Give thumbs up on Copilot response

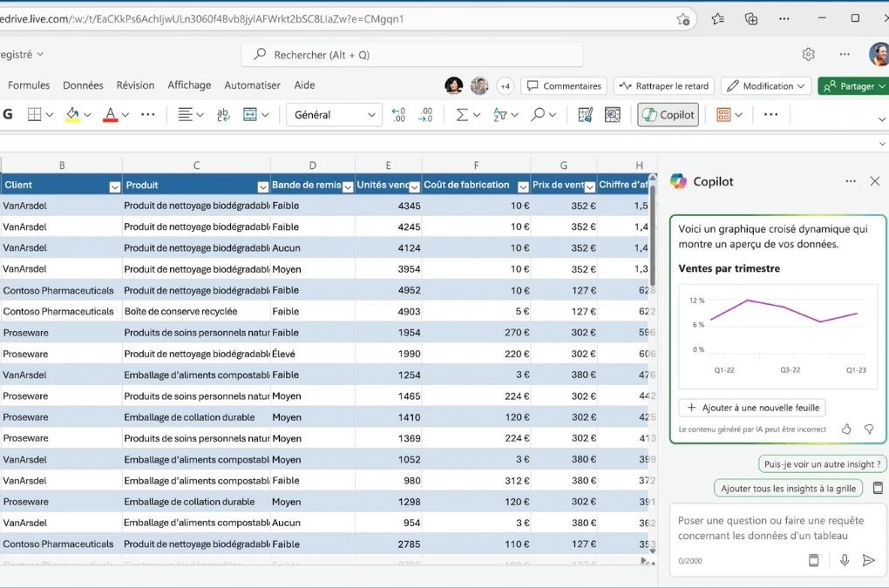point(846,429)
